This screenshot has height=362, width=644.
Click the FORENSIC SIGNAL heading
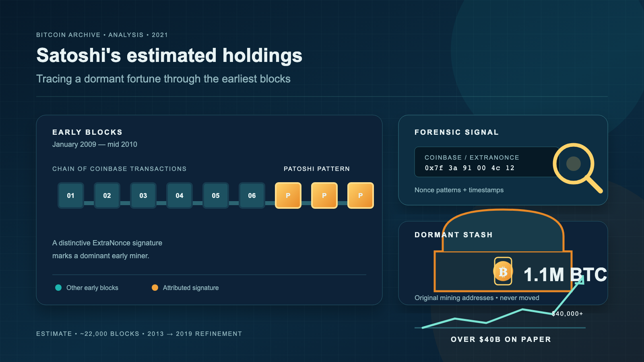(x=456, y=132)
